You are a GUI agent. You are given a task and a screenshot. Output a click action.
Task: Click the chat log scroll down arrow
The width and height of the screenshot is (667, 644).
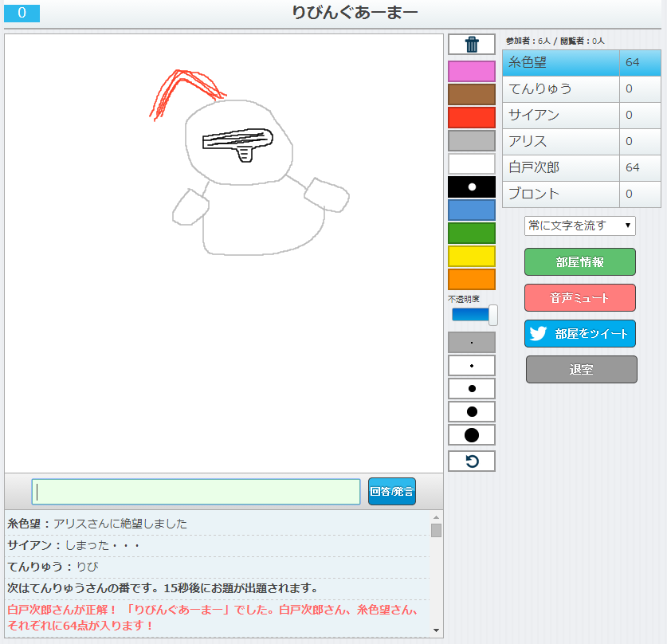pyautogui.click(x=436, y=630)
